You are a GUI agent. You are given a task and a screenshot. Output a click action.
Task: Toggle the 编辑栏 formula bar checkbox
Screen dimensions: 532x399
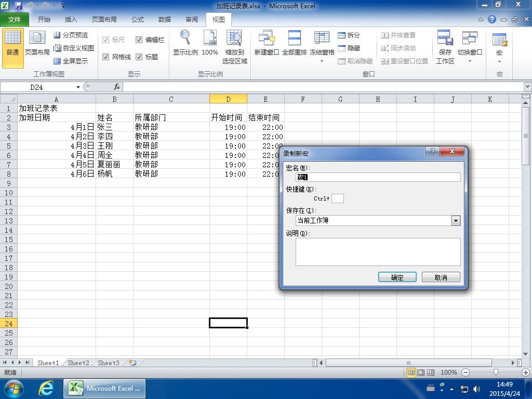(139, 39)
